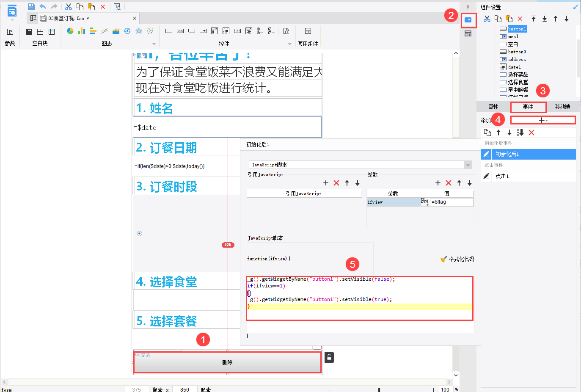Insert a scatter chart from the chart group
The width and height of the screenshot is (581, 392).
150,31
